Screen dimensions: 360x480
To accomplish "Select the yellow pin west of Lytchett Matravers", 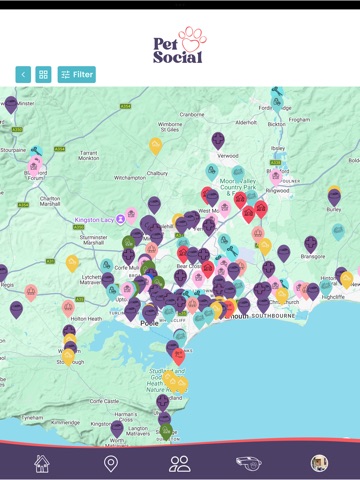I will pyautogui.click(x=72, y=263).
